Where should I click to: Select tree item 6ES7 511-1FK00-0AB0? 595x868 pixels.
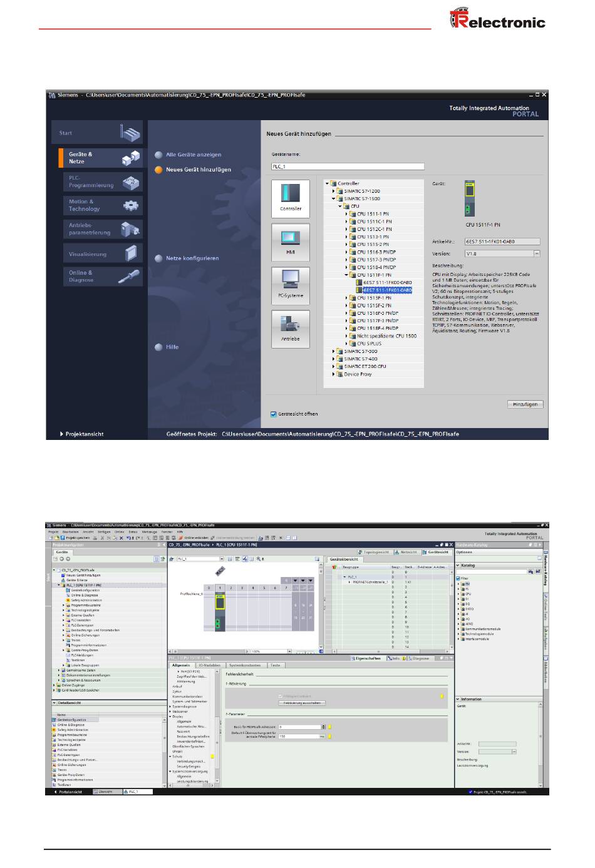[387, 283]
